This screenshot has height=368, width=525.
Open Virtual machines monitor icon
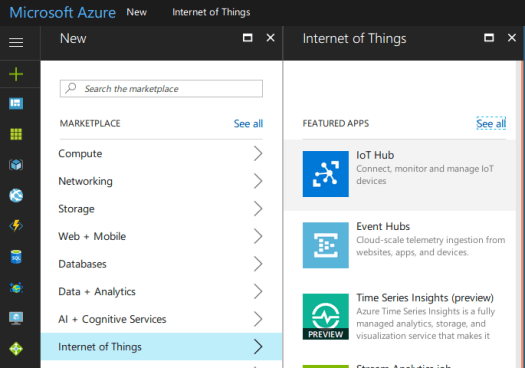click(x=16, y=318)
